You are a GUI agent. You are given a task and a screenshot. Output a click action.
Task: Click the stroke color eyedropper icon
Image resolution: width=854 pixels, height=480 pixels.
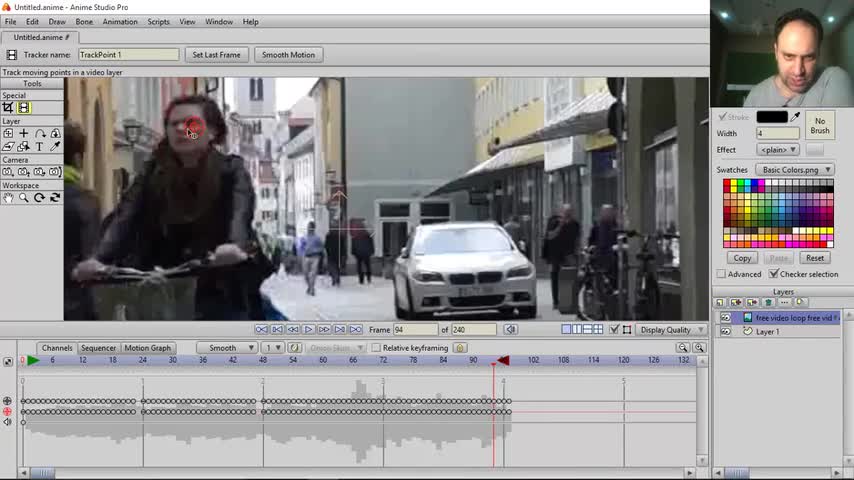[x=795, y=117]
